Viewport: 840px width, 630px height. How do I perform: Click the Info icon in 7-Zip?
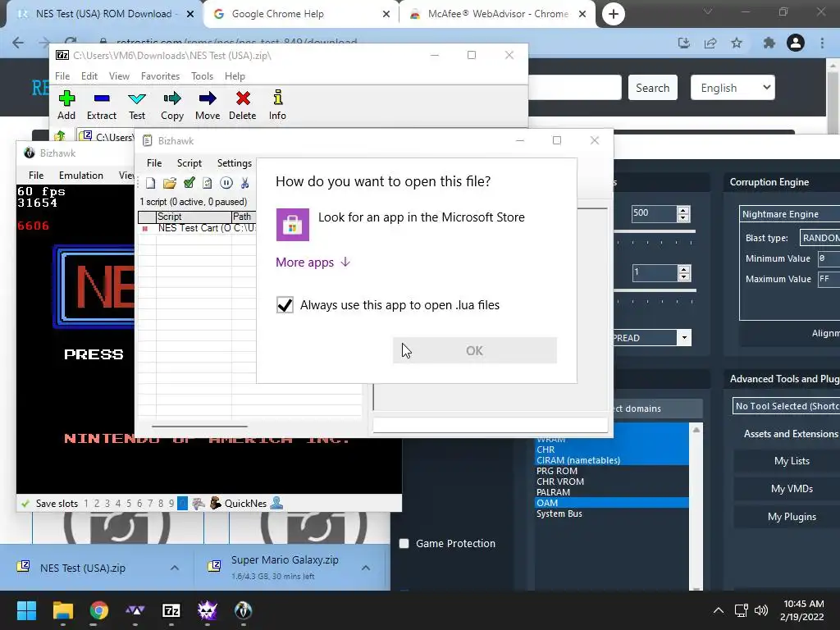(x=277, y=98)
